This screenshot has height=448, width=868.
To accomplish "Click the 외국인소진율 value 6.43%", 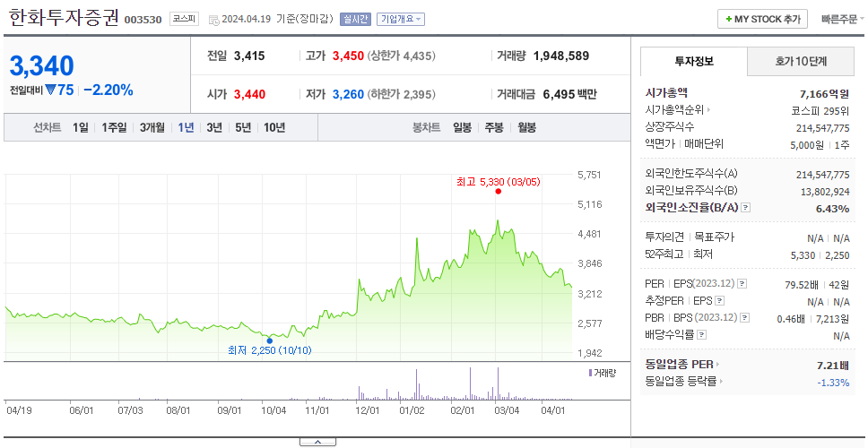I will coord(832,209).
